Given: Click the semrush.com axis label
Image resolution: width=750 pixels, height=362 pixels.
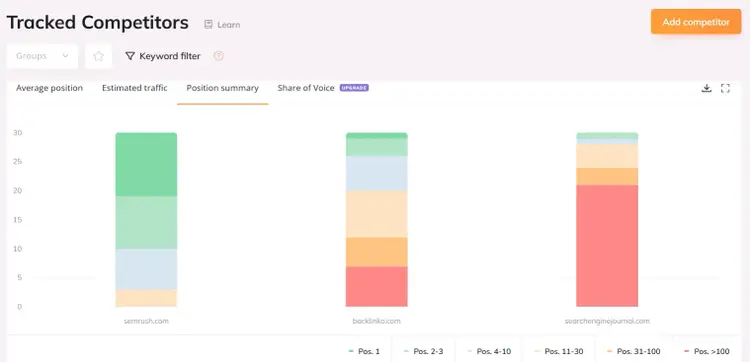Looking at the screenshot, I should tap(146, 321).
